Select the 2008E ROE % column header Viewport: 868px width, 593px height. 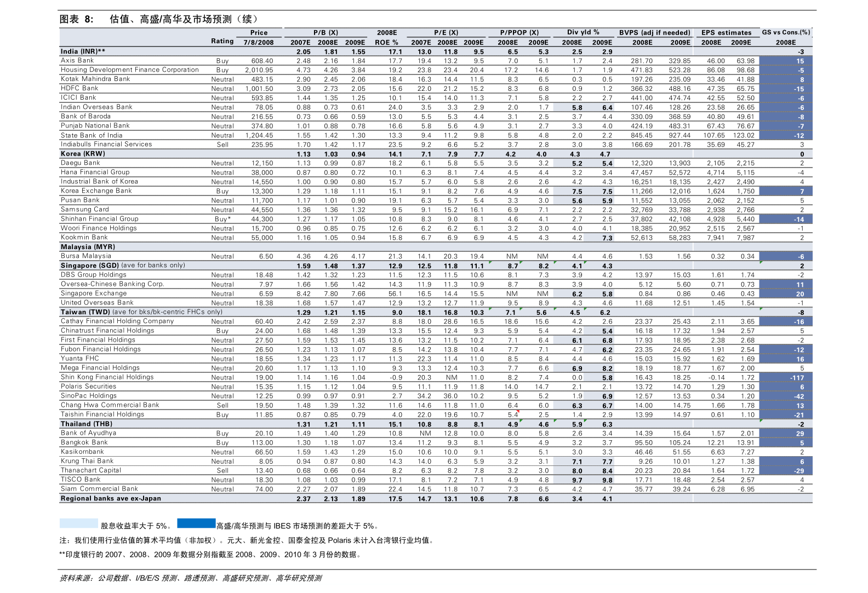coord(386,37)
